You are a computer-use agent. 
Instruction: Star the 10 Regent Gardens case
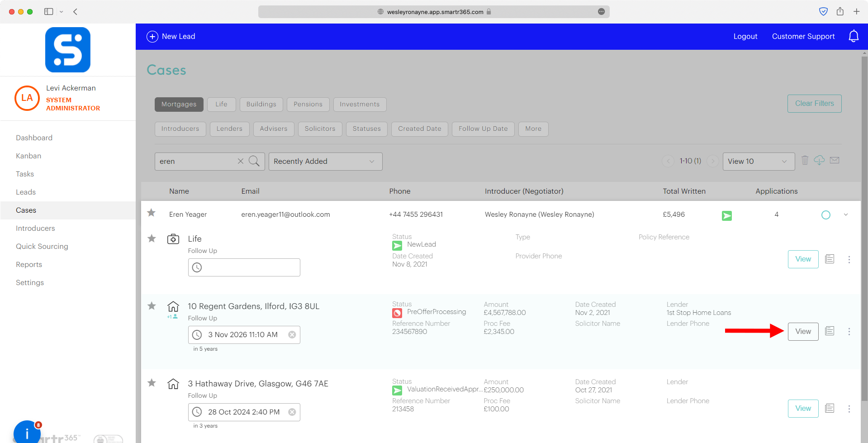152,306
